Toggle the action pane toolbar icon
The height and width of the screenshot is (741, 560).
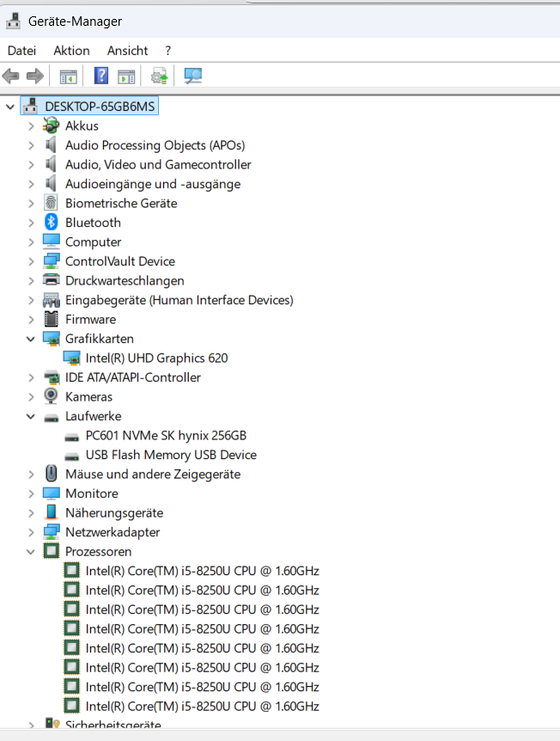point(126,77)
